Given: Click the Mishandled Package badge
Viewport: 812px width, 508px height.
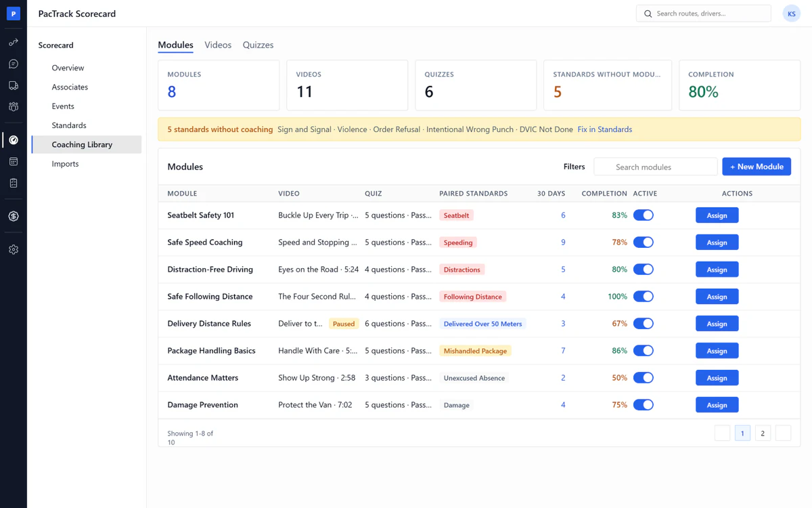Looking at the screenshot, I should click(x=475, y=351).
